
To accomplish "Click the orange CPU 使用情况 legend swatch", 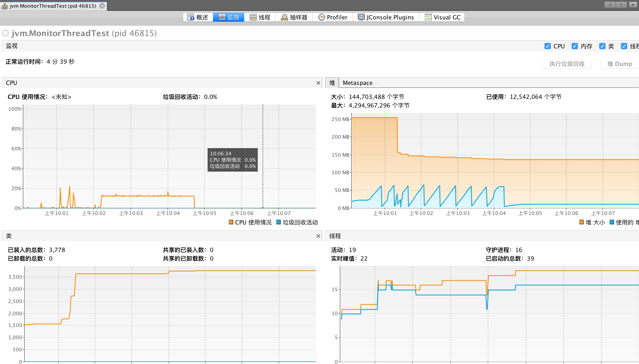I will click(x=231, y=222).
